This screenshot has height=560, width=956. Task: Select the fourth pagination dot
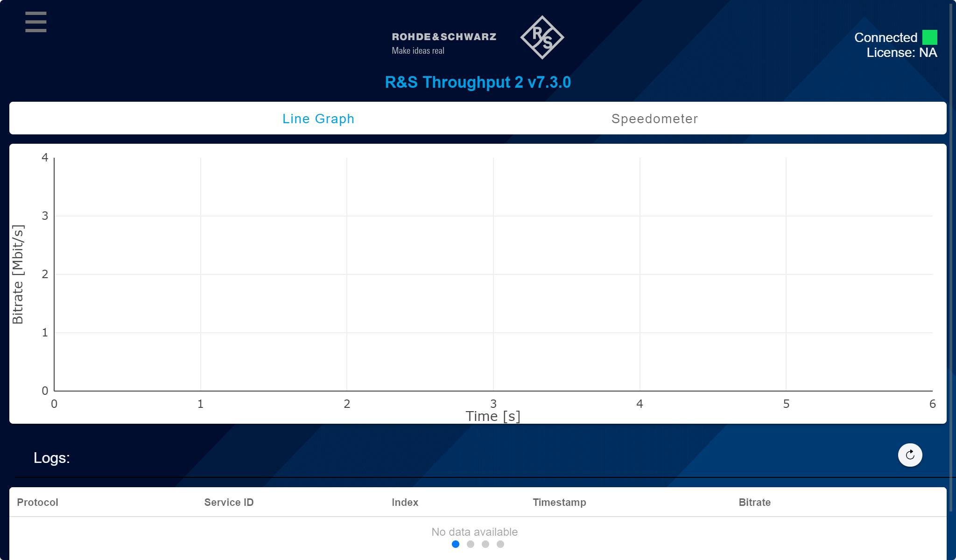500,544
